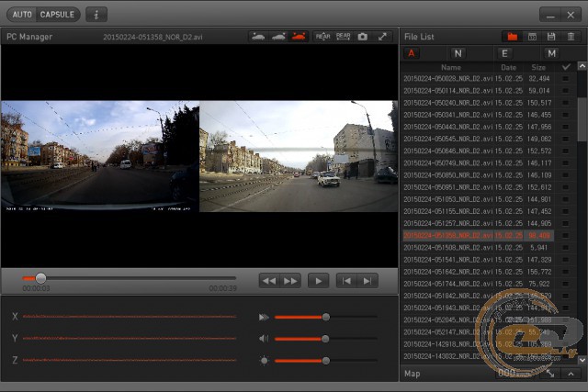The image size is (588, 392).
Task: Open folder from File List toolbar
Action: tap(513, 37)
